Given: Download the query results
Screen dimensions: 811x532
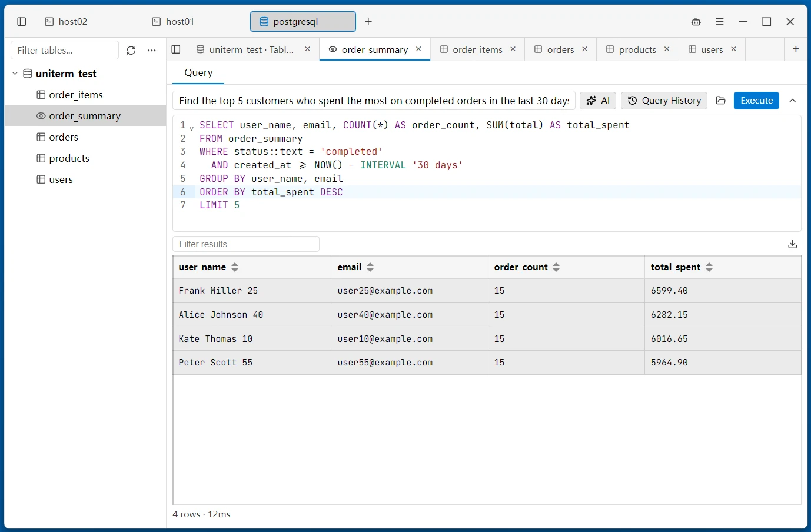Looking at the screenshot, I should point(793,244).
